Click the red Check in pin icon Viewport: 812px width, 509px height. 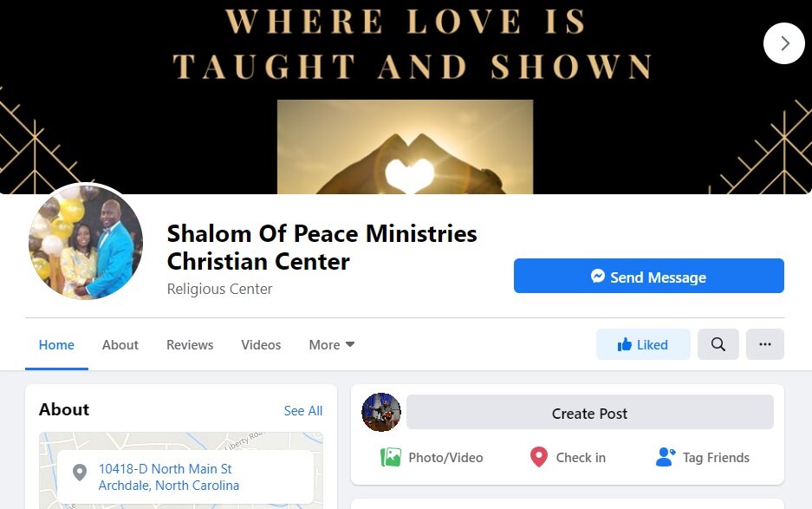pyautogui.click(x=538, y=457)
